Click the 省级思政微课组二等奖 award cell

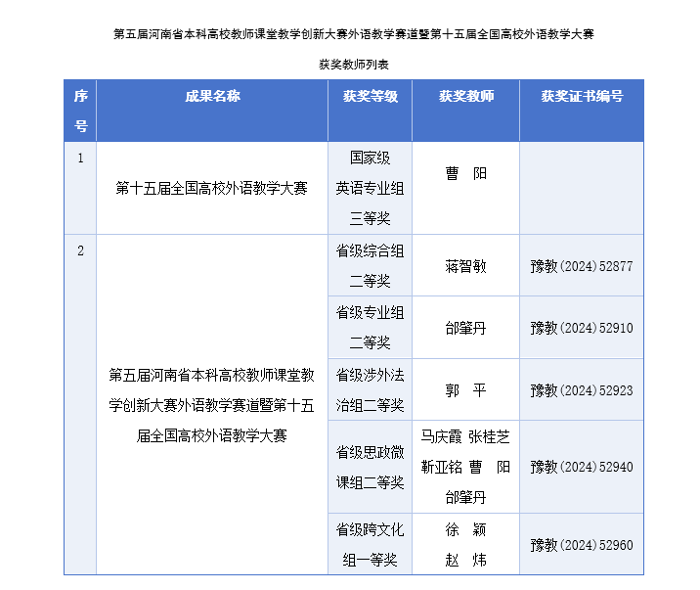pos(370,467)
